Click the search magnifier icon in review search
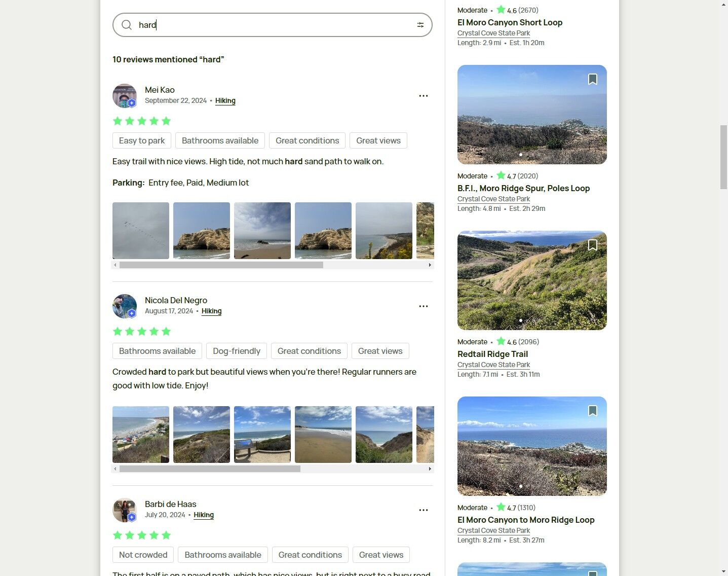The width and height of the screenshot is (728, 576). [x=127, y=25]
